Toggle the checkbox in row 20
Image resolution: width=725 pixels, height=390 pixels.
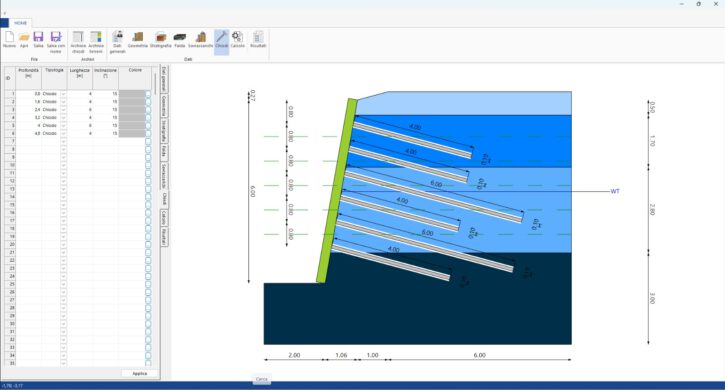pos(148,244)
